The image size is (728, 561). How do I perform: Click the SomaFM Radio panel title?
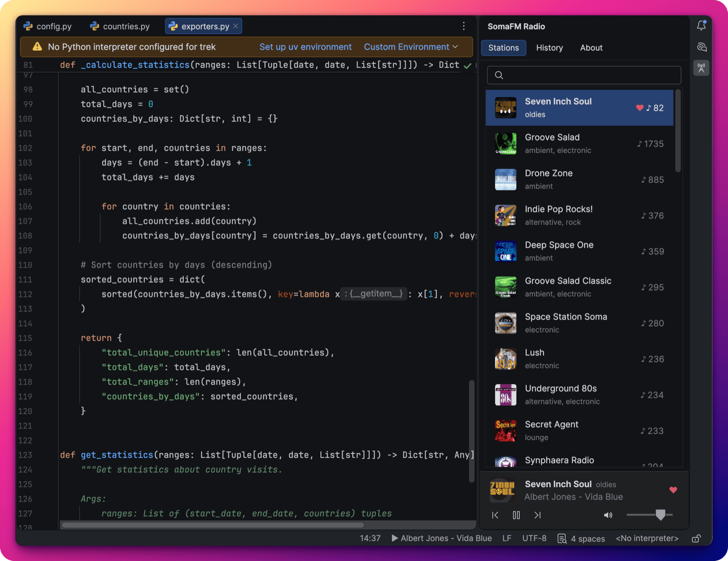tap(516, 26)
